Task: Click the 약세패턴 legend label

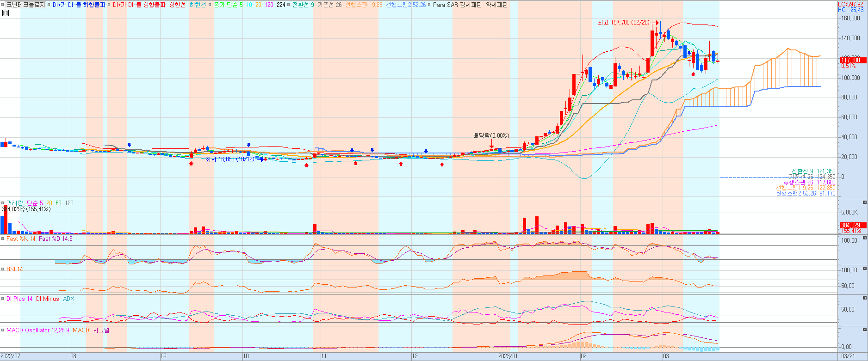Action: (496, 5)
